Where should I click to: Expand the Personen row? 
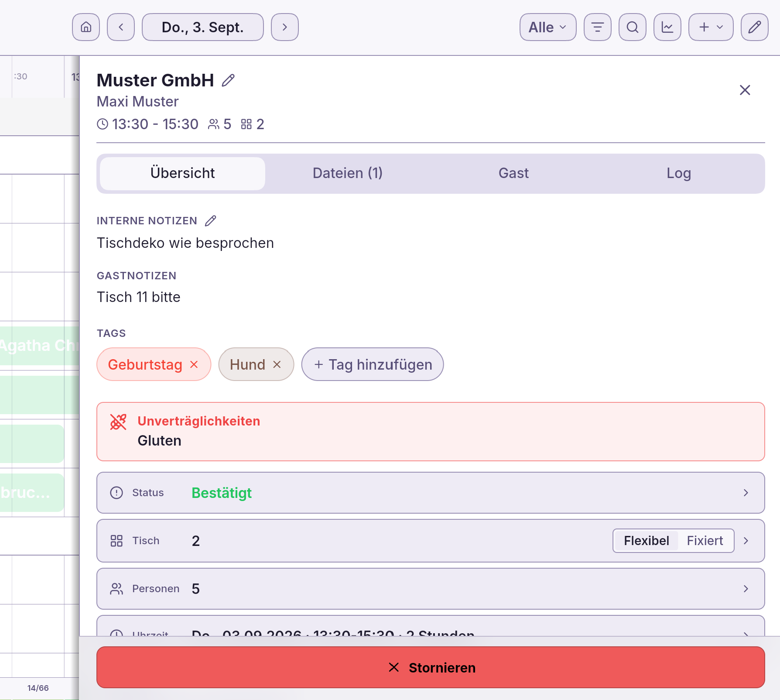[431, 589]
